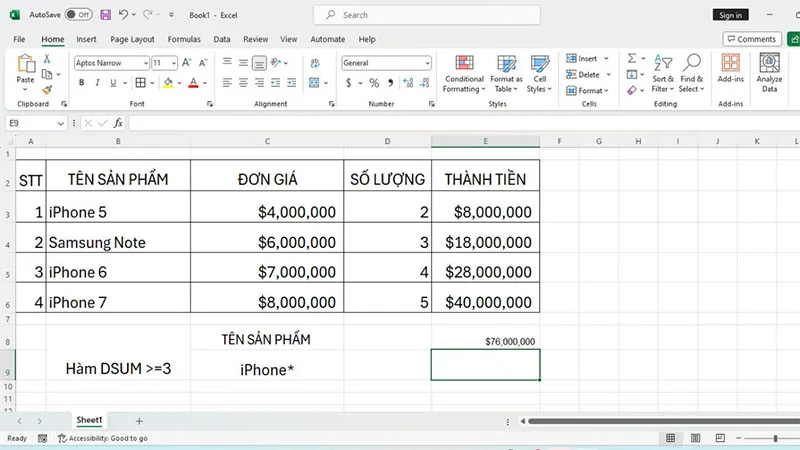Screen dimensions: 800x450
Task: Toggle Underline formatting
Action: click(113, 83)
